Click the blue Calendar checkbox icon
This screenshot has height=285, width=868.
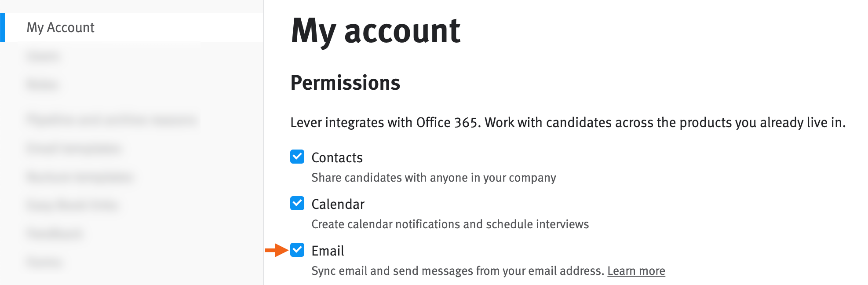coord(296,204)
